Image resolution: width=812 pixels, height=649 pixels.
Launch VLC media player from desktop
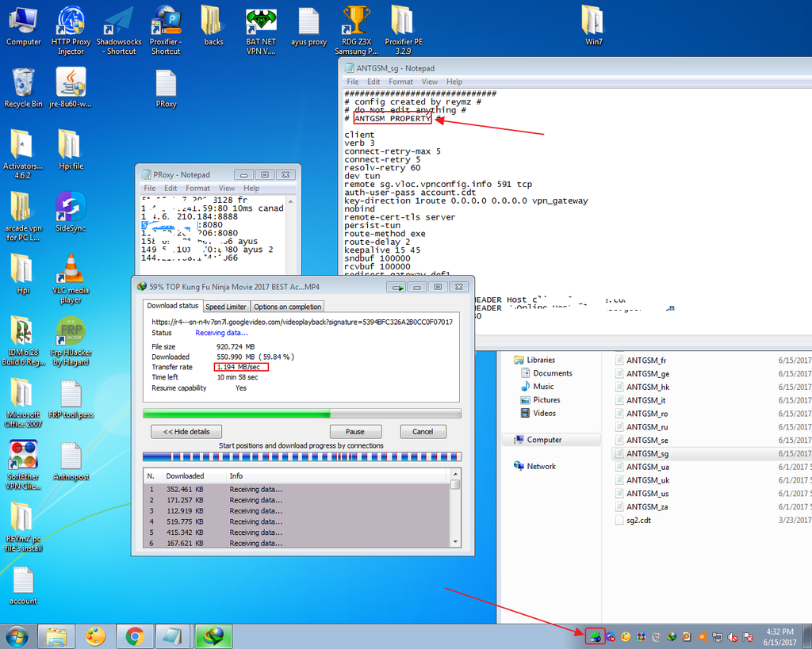pyautogui.click(x=71, y=269)
